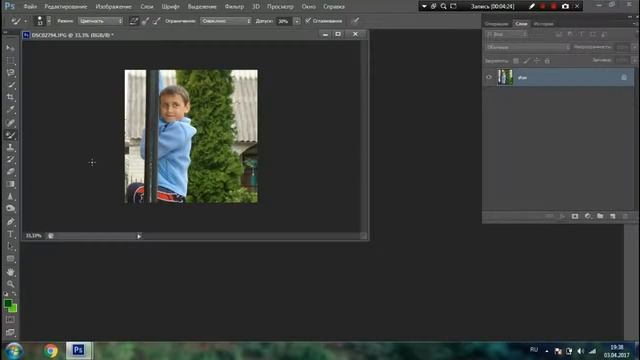
Task: Open the Фильтр menu
Action: (x=234, y=7)
